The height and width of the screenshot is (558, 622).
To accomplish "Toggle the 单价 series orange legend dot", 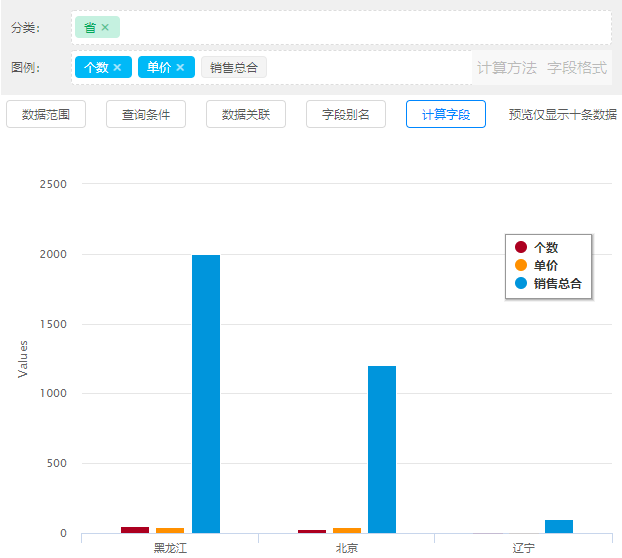I will 521,265.
